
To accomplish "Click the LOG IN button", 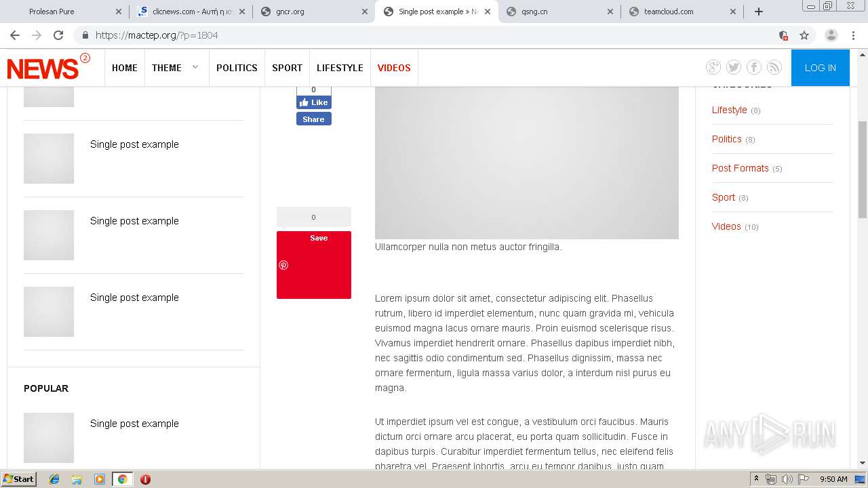I will point(820,68).
